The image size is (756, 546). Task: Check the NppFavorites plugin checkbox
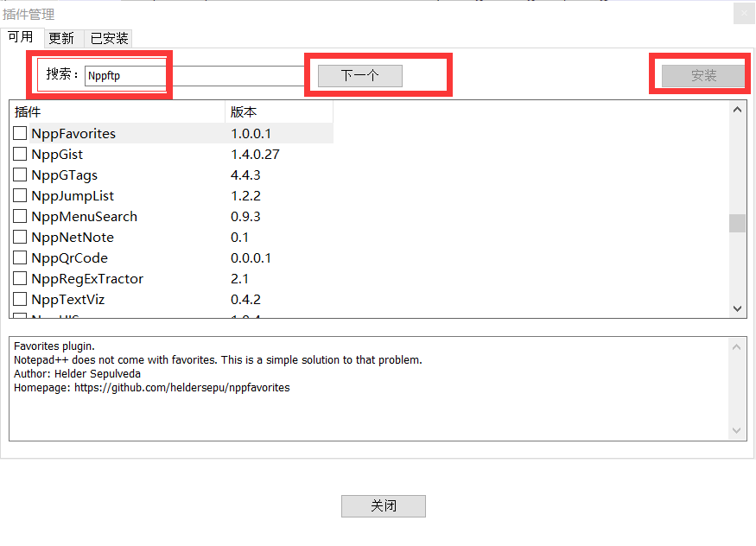[20, 133]
